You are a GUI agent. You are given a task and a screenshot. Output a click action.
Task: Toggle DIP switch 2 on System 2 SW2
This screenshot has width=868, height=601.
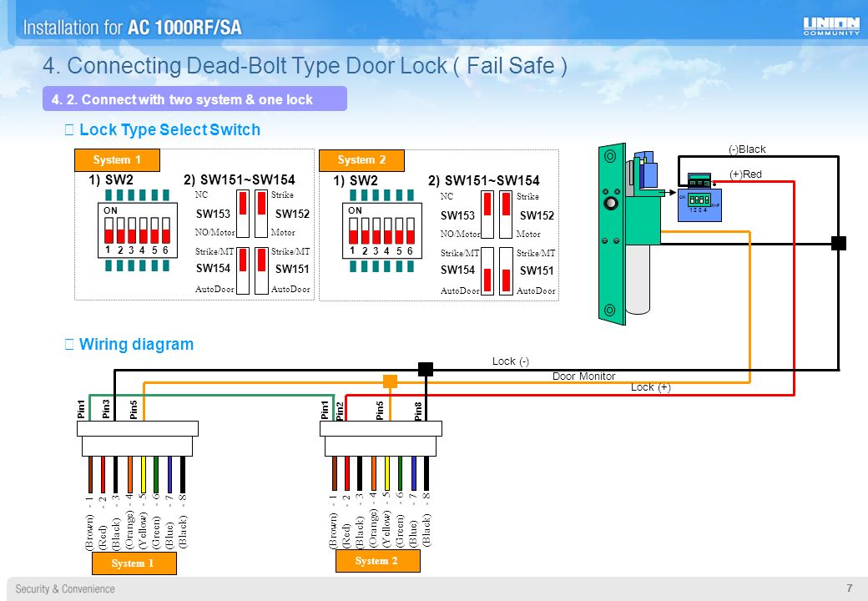pos(365,230)
